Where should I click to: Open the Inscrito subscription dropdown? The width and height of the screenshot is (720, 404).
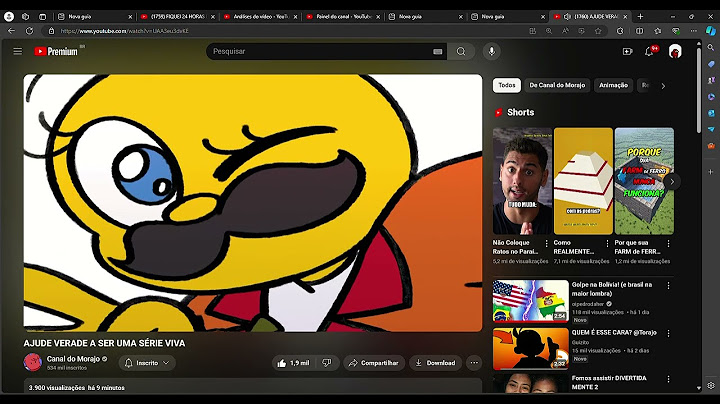[147, 363]
